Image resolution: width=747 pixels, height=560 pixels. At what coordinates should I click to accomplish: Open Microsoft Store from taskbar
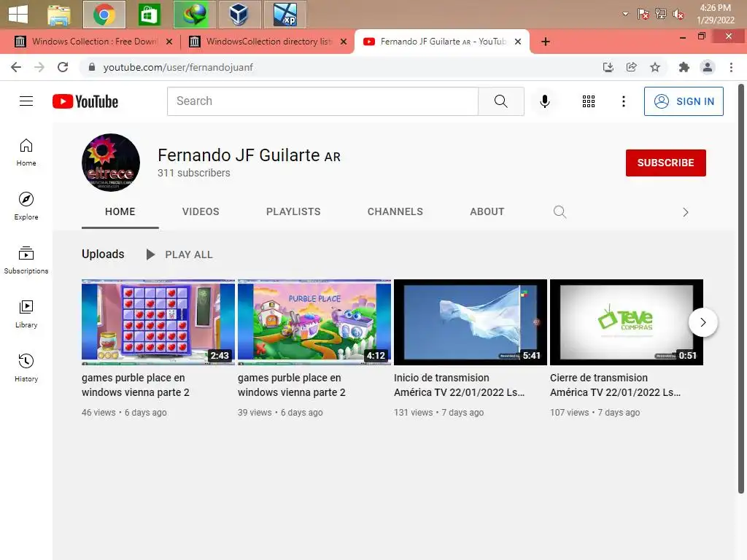click(149, 15)
